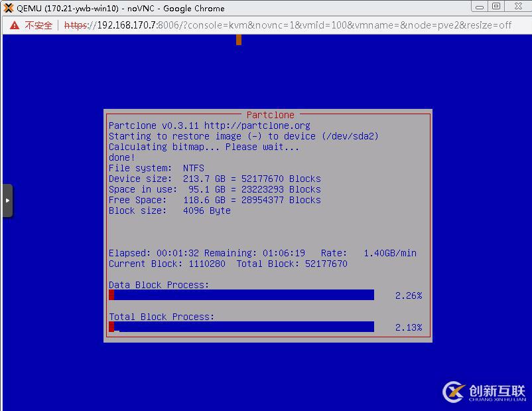This screenshot has width=532, height=411.
Task: Click the Data Block Process progress bar
Action: coord(242,295)
